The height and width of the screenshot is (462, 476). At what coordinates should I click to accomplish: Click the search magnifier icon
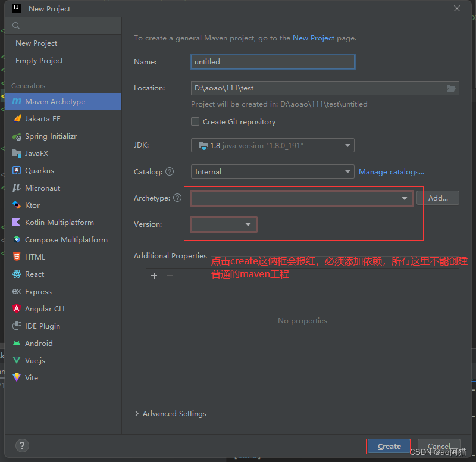pyautogui.click(x=16, y=26)
